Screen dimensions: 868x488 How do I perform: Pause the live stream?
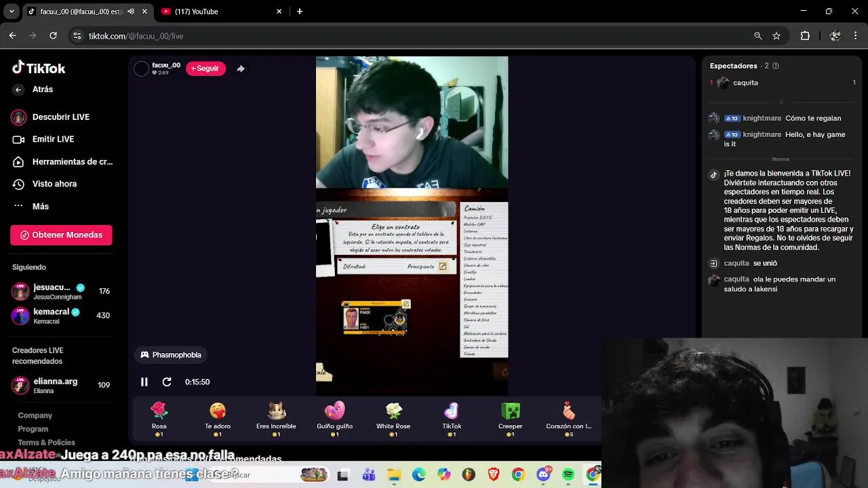click(144, 382)
